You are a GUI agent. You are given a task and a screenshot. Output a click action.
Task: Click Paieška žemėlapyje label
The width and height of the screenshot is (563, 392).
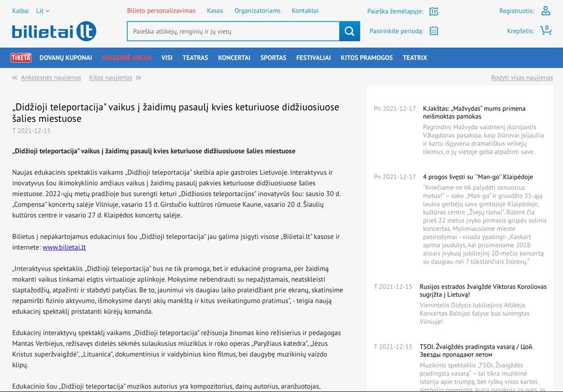(x=395, y=11)
